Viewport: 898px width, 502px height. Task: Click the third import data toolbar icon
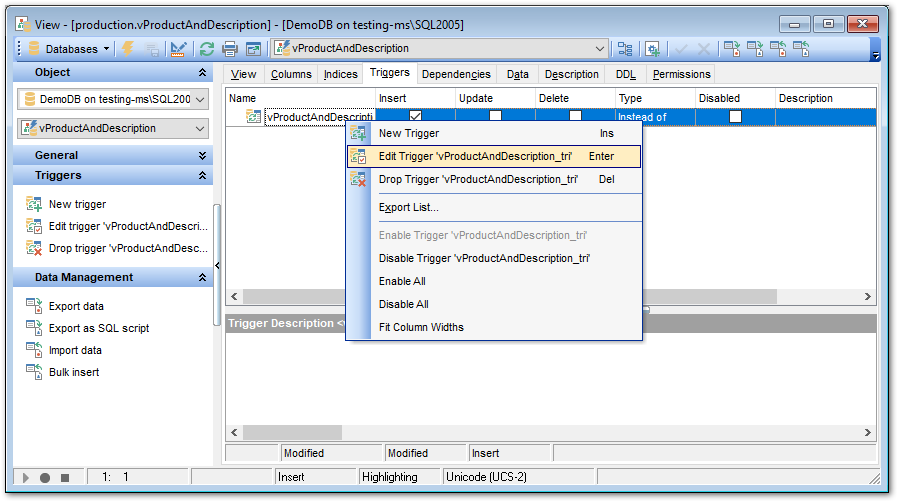(778, 49)
